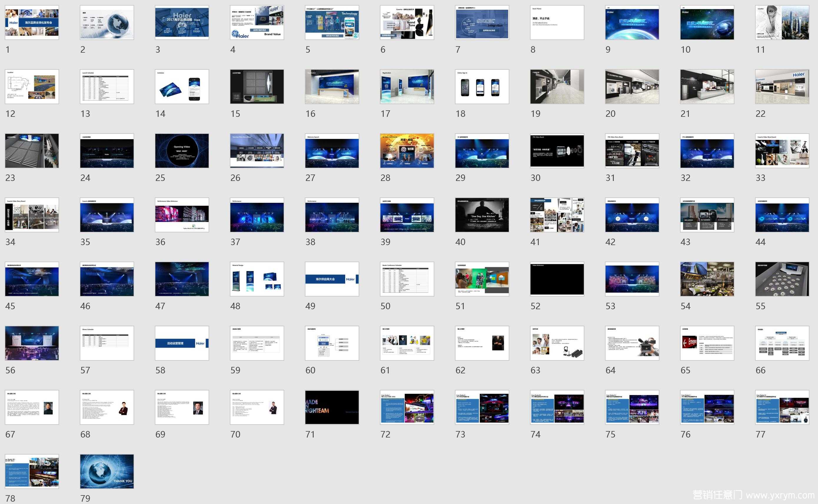Open slide 30 black washing machine slide
The image size is (818, 504).
coord(557,151)
